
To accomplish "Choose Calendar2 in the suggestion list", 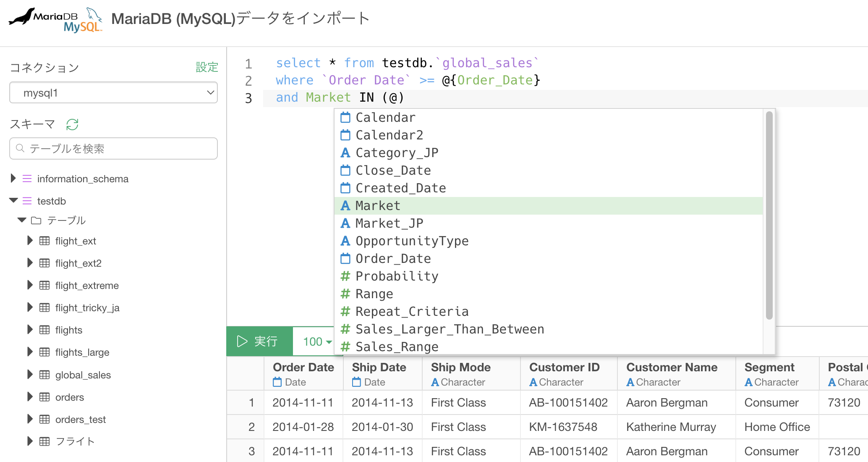I will [549, 135].
